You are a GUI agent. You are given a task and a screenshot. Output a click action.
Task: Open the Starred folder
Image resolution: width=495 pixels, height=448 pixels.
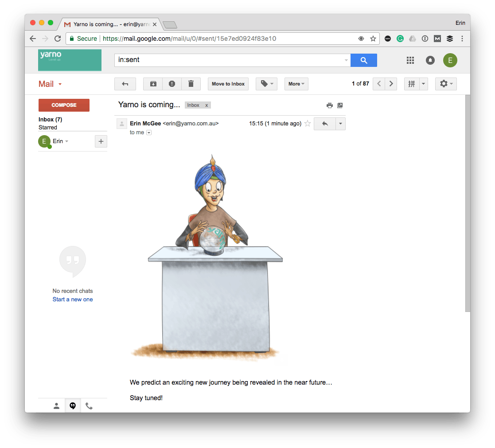point(48,128)
